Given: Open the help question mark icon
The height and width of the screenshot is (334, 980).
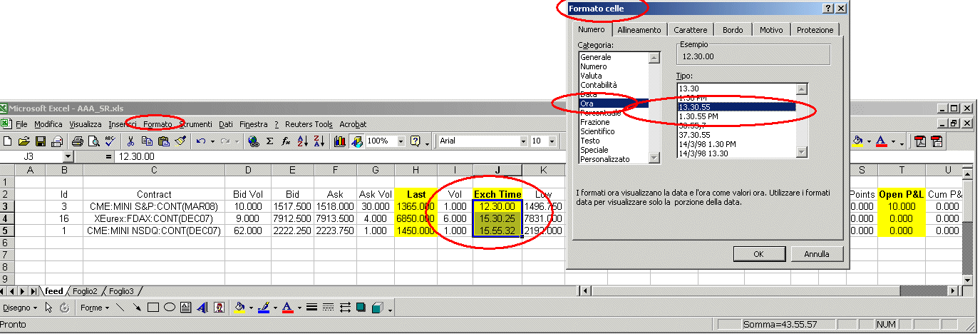Looking at the screenshot, I should point(416,141).
